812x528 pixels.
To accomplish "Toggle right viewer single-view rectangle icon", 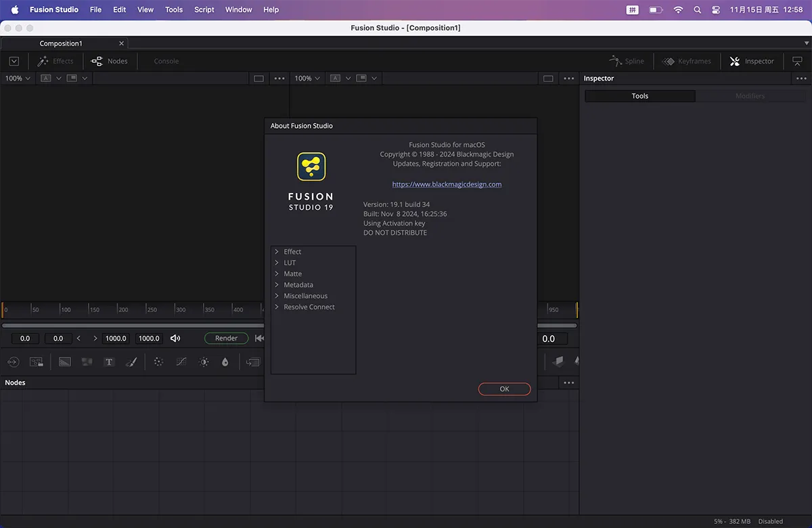I will coord(548,79).
